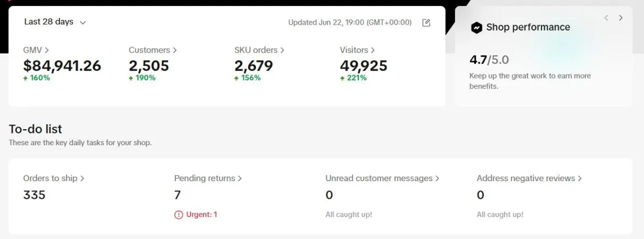Screen dimensions: 644x239
Task: Open the Last 28 days dropdown
Action: click(55, 22)
